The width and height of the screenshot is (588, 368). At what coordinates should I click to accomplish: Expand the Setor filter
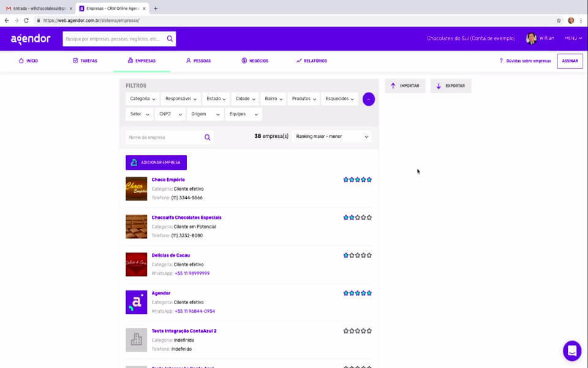coord(139,114)
